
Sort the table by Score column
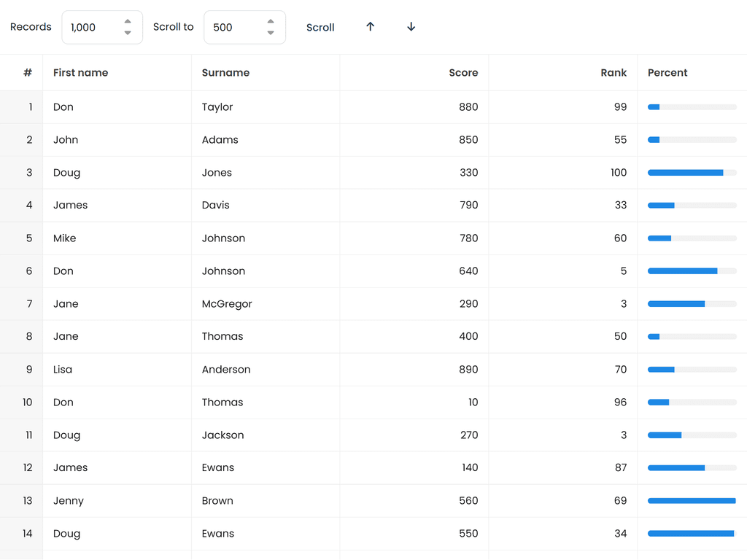pyautogui.click(x=463, y=72)
